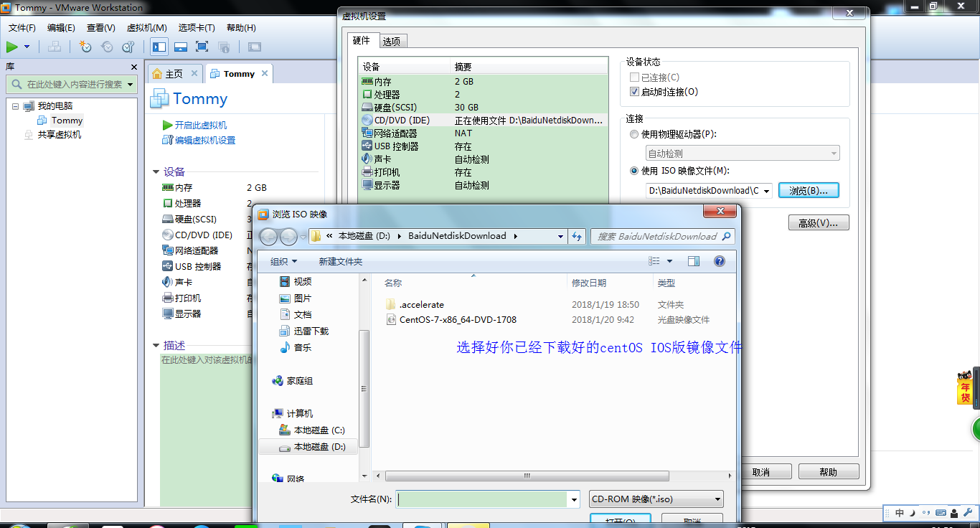Select 处理器 row in the hardware list

point(483,95)
